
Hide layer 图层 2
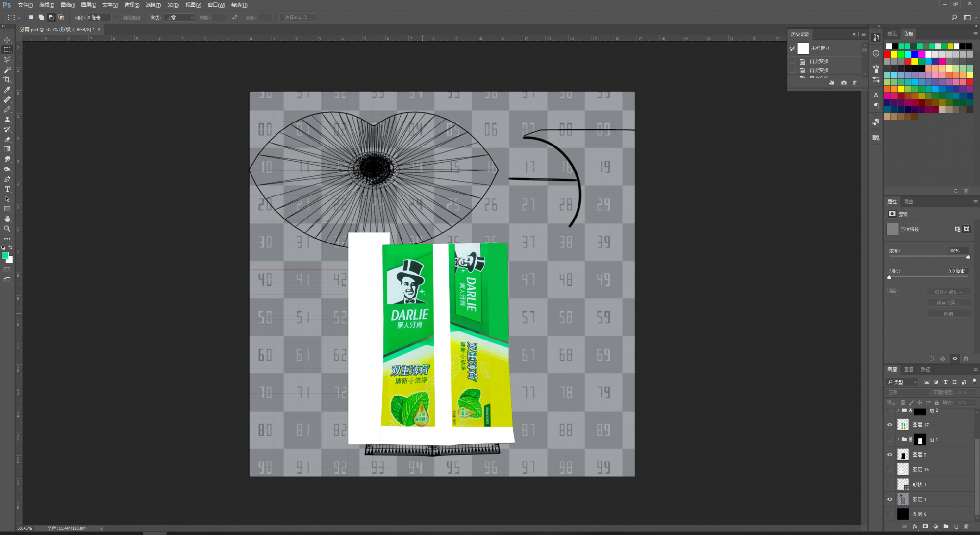(890, 455)
